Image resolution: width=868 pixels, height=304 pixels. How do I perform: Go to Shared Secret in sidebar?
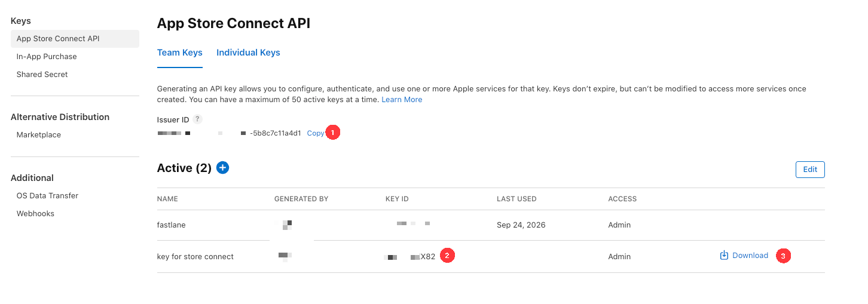pyautogui.click(x=42, y=75)
